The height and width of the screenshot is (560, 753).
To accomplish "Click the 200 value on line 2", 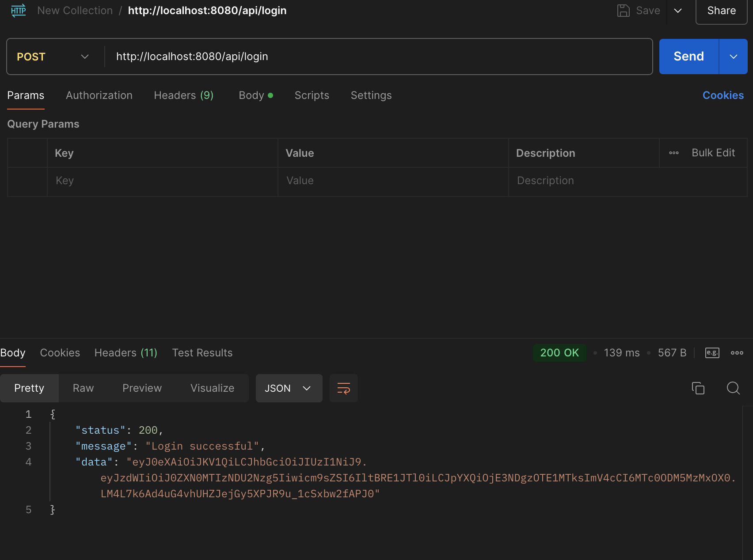I will click(148, 430).
